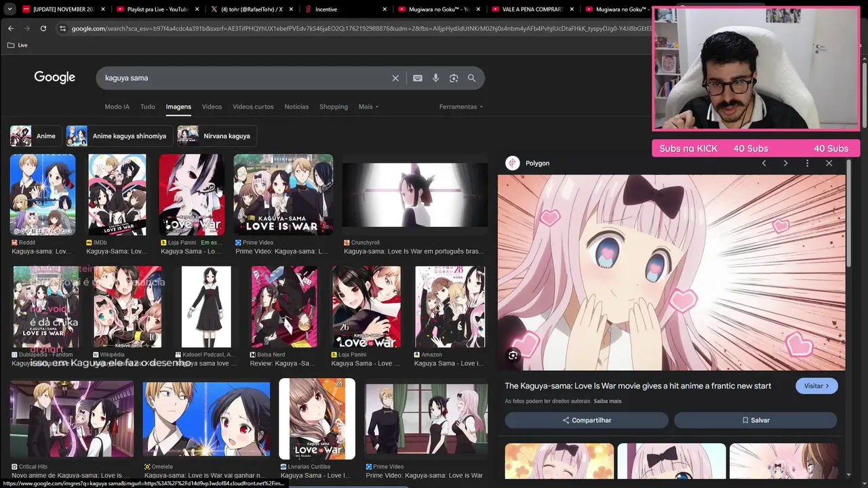The width and height of the screenshot is (868, 488).
Task: Expand the Ferramentas dropdown
Action: pyautogui.click(x=461, y=106)
